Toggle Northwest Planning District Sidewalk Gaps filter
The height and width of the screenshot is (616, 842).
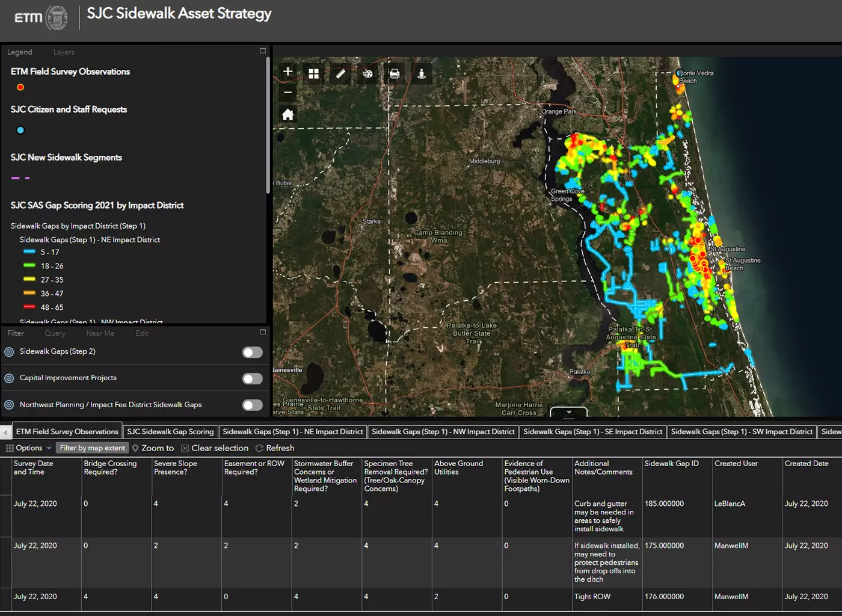pyautogui.click(x=253, y=405)
